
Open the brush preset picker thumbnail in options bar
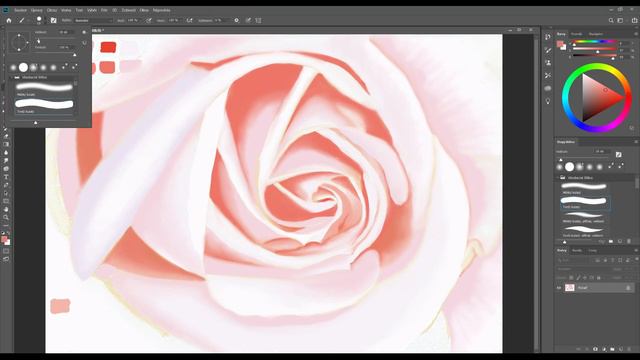click(x=39, y=20)
